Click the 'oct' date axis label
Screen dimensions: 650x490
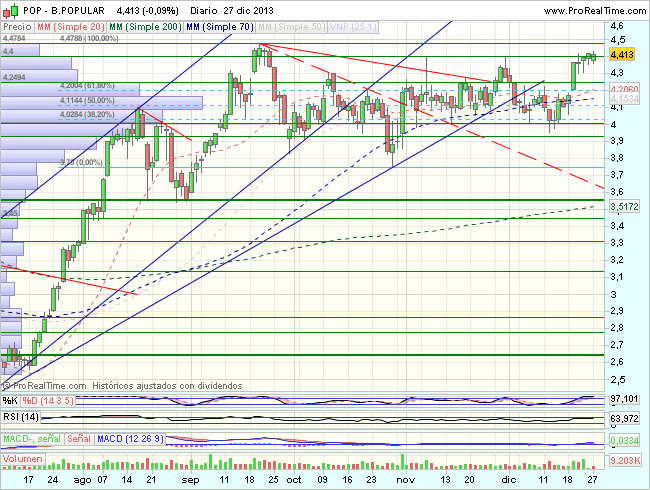pyautogui.click(x=294, y=480)
